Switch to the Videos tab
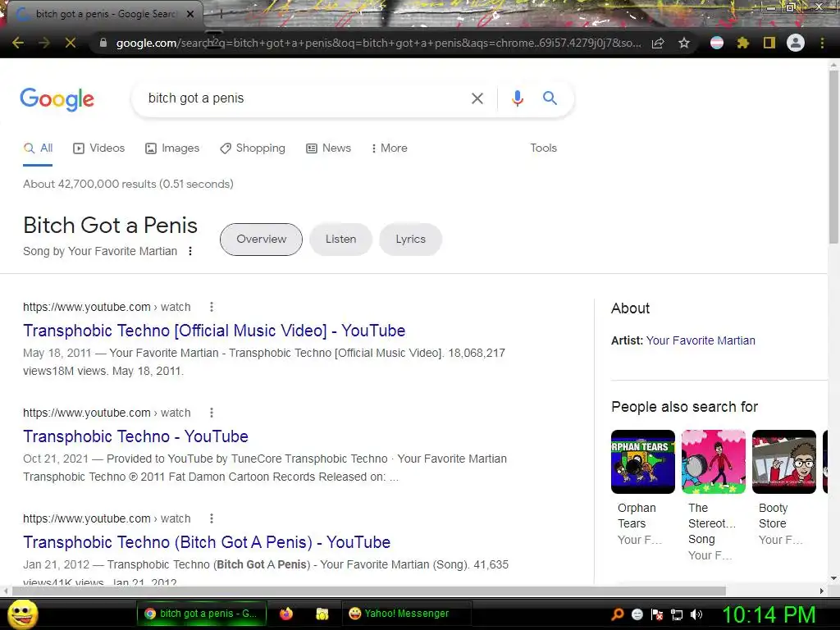The height and width of the screenshot is (630, 840). pyautogui.click(x=99, y=148)
